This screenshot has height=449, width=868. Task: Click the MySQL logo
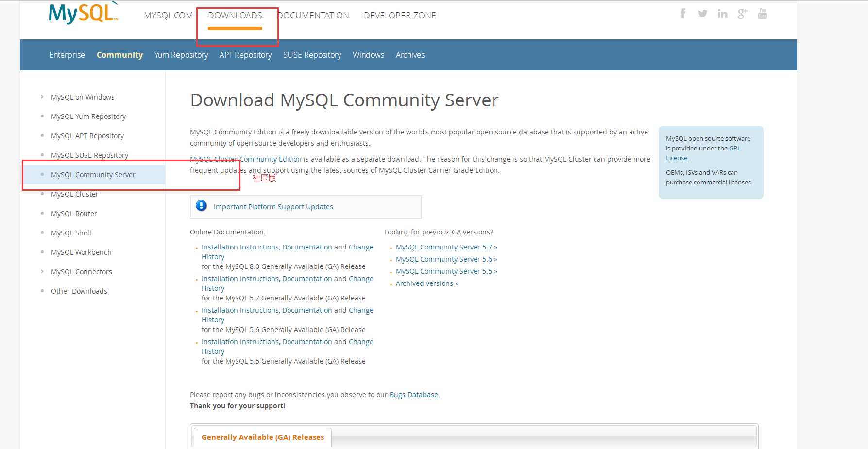coord(83,13)
